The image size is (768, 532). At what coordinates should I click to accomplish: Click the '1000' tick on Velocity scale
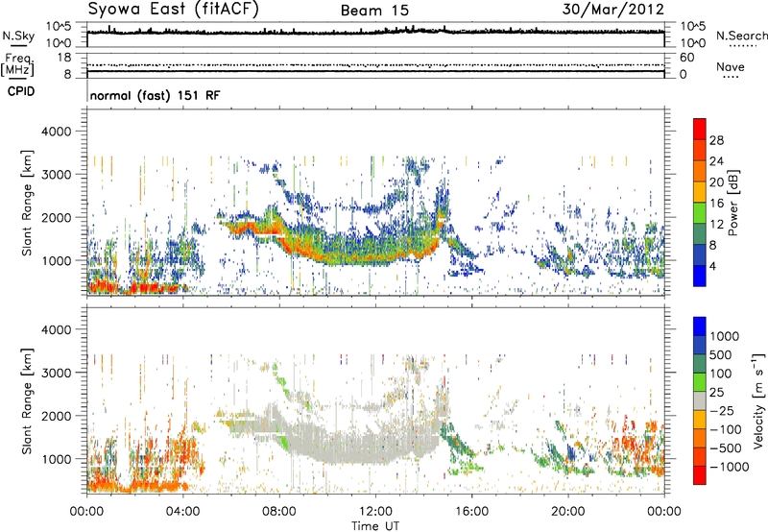(725, 336)
